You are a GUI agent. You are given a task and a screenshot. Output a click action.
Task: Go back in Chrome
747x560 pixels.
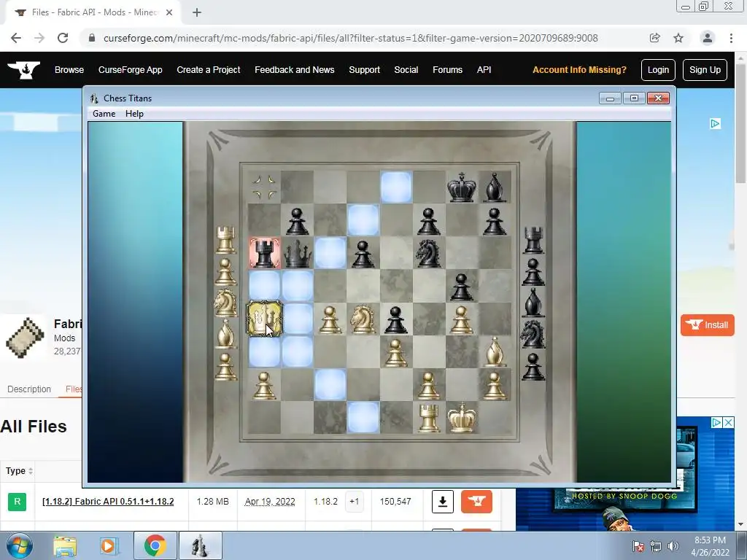coord(16,38)
